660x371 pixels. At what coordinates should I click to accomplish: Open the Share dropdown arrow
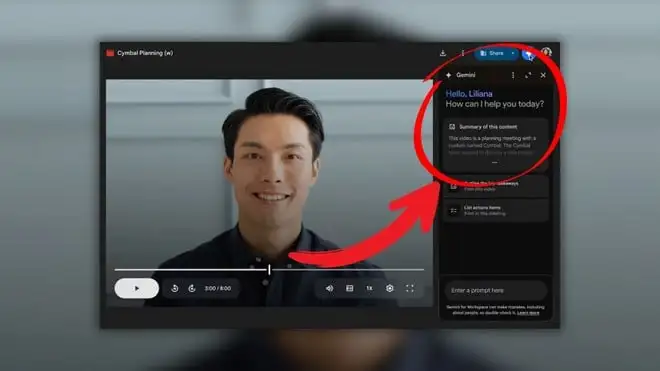[x=513, y=53]
